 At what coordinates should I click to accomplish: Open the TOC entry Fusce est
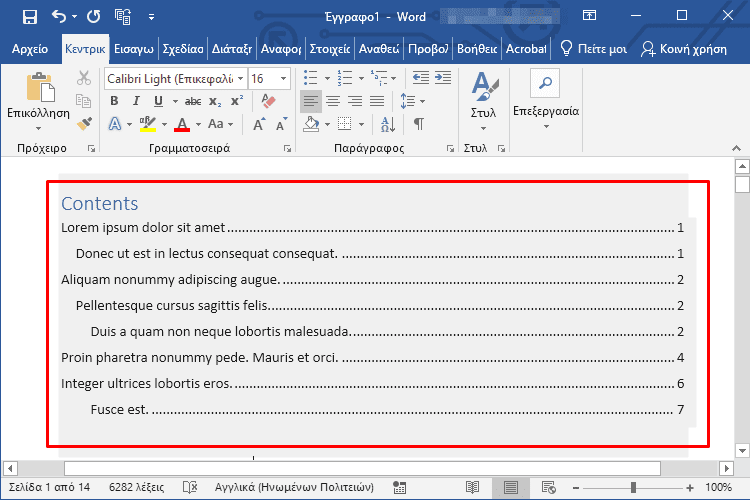(387, 410)
